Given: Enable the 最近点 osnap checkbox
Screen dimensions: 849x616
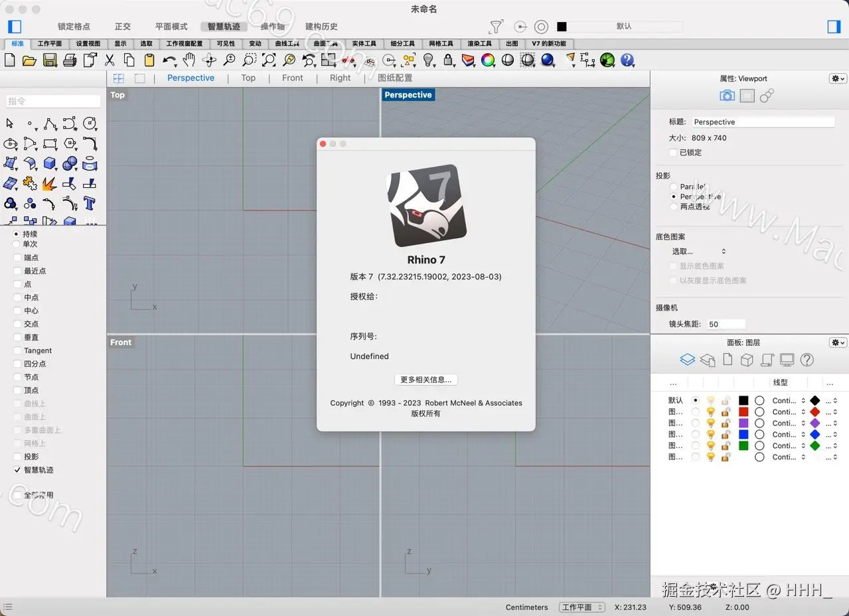Looking at the screenshot, I should [x=18, y=271].
